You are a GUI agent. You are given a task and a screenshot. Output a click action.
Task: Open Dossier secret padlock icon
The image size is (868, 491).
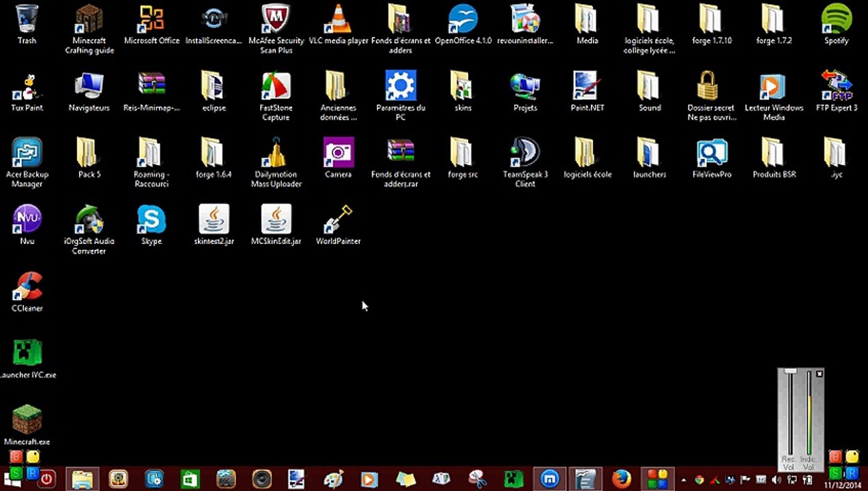[x=712, y=97]
